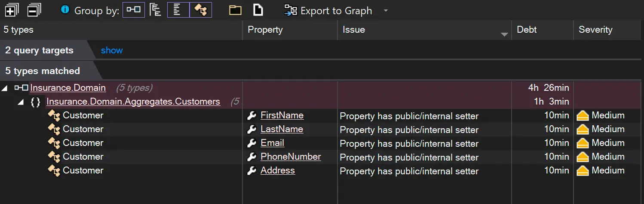Click the Insurance.Domain assembly icon
644x204 pixels.
coord(21,88)
